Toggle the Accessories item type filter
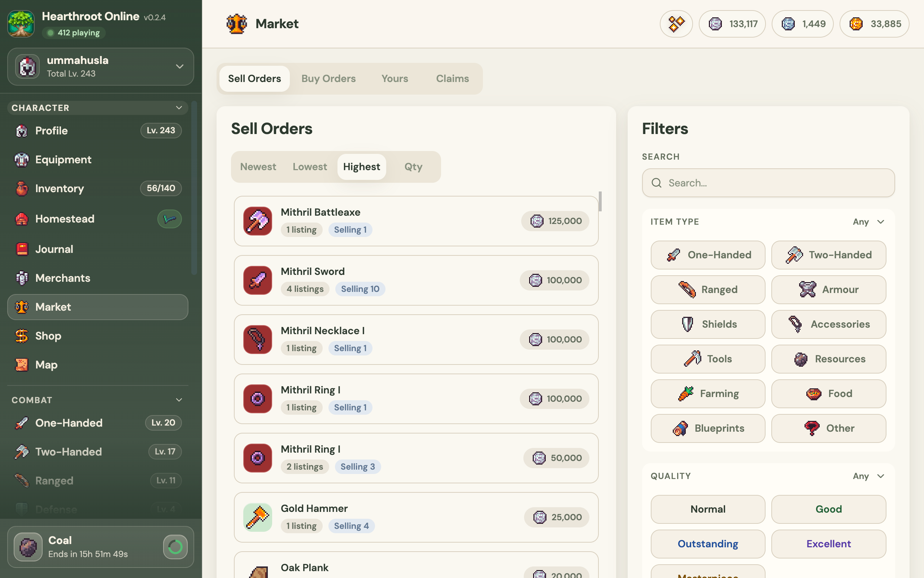 [x=829, y=324]
